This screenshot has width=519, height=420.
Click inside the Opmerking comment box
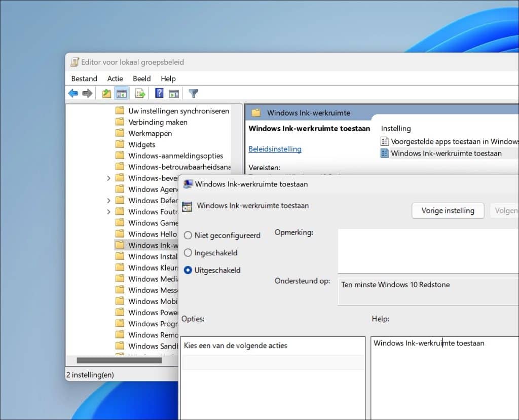(x=428, y=251)
